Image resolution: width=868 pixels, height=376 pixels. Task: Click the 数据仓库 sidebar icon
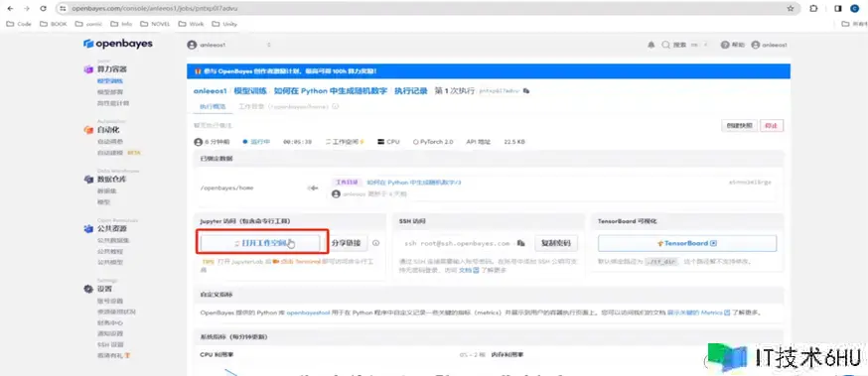click(x=88, y=180)
